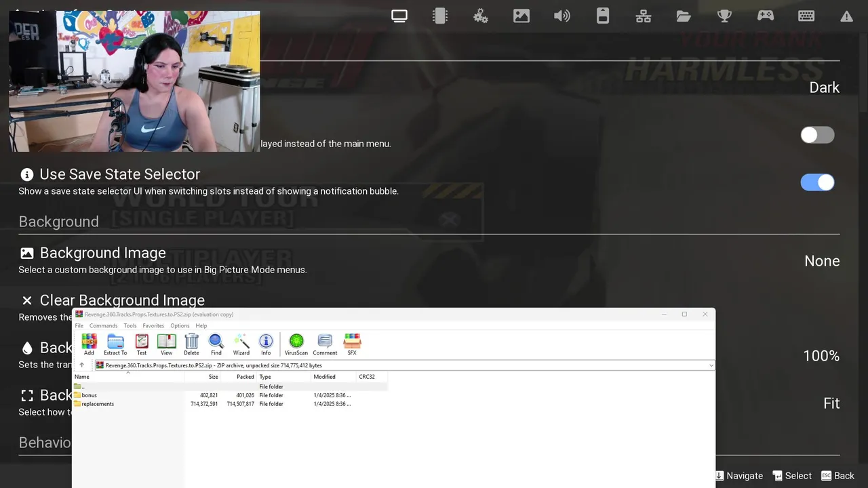868x488 pixels.
Task: Click the Add icon in WinRAR toolbar
Action: tap(89, 344)
